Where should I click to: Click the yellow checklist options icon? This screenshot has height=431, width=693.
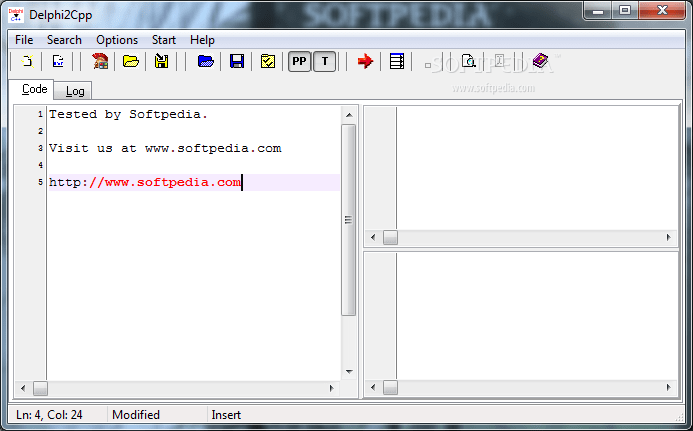[x=268, y=61]
